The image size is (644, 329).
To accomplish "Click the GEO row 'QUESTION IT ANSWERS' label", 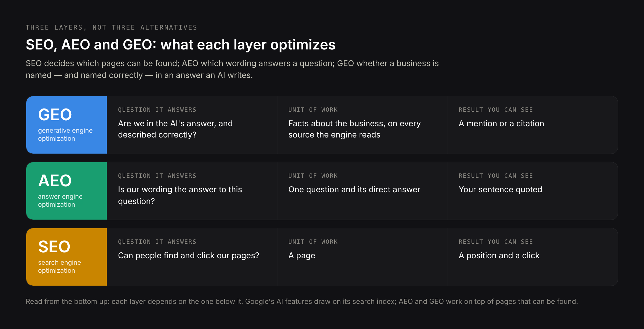I will pos(157,110).
